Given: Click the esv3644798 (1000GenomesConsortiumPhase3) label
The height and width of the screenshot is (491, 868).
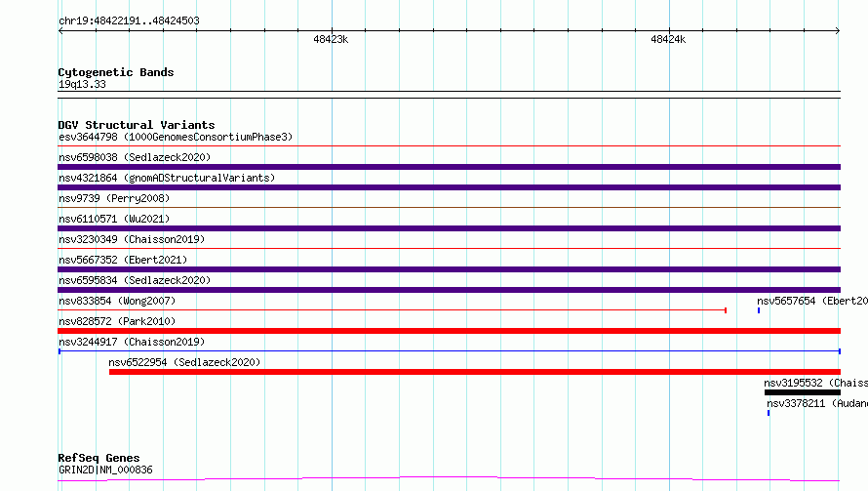Looking at the screenshot, I should [x=176, y=137].
